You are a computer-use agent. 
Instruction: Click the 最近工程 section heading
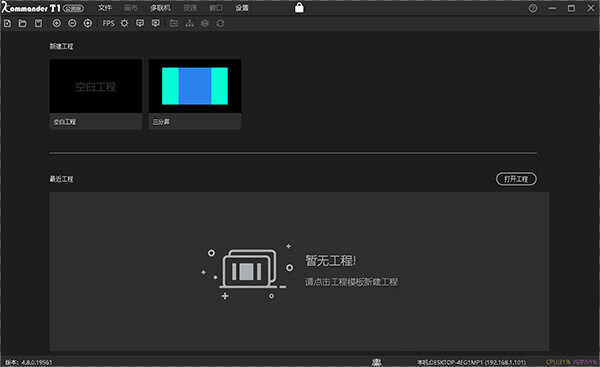(x=61, y=179)
